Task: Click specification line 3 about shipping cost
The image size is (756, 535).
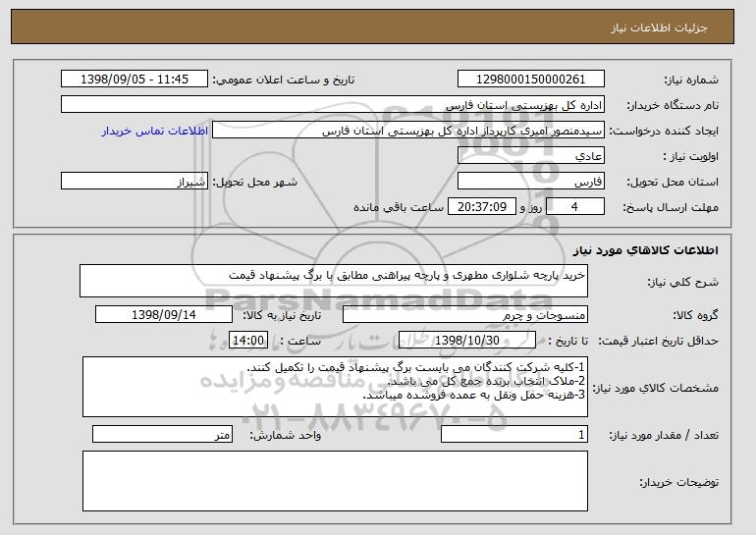Action: click(x=473, y=396)
